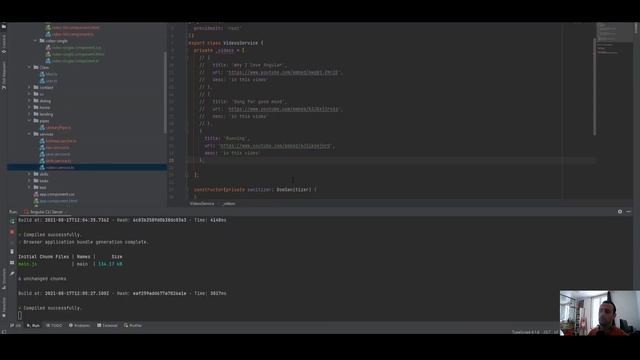Collapse the test folder
The width and height of the screenshot is (640, 360).
29,187
